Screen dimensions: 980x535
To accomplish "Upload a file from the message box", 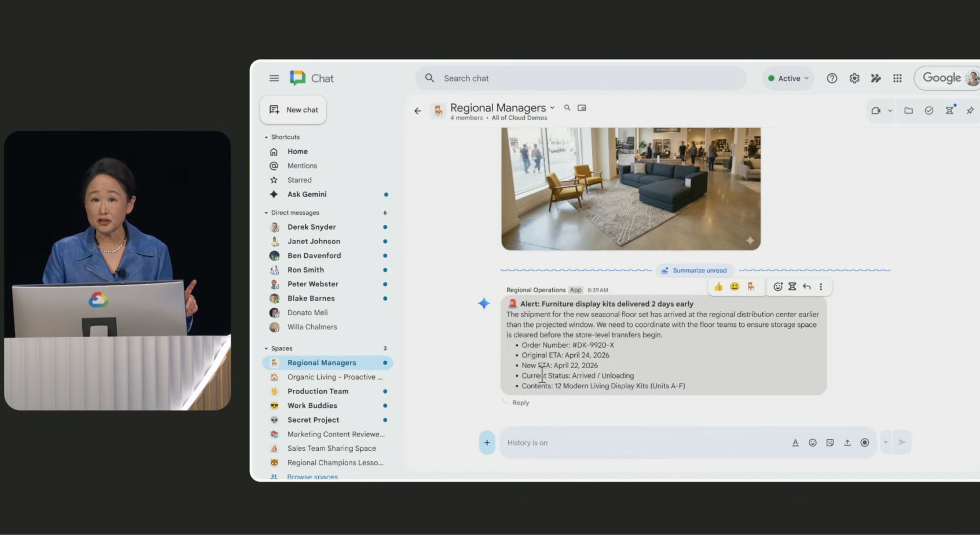I will pos(847,443).
